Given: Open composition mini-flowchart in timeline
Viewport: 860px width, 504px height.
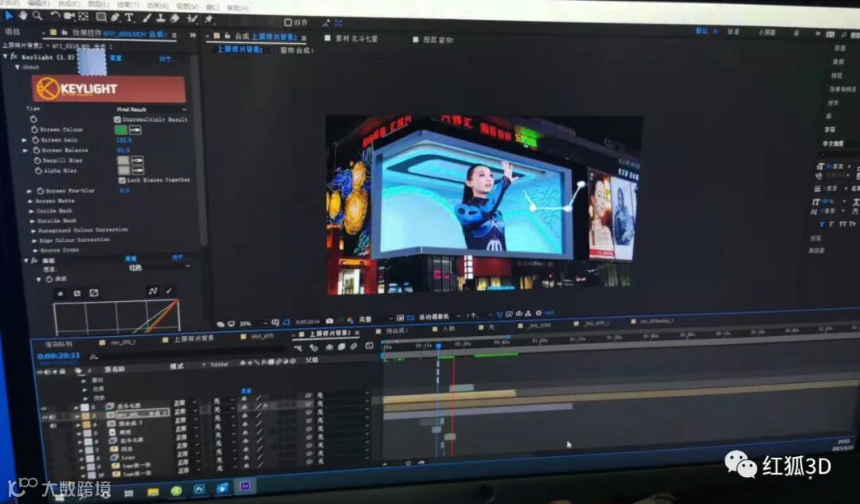Looking at the screenshot, I should [298, 348].
